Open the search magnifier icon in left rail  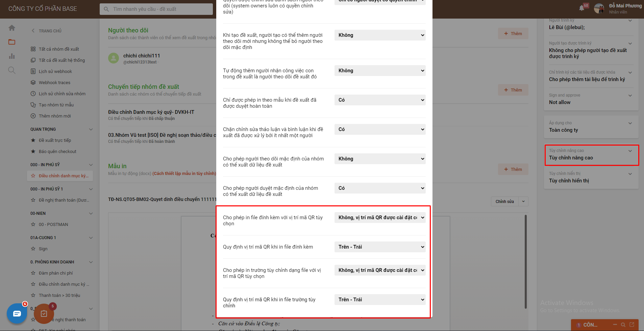click(x=12, y=70)
